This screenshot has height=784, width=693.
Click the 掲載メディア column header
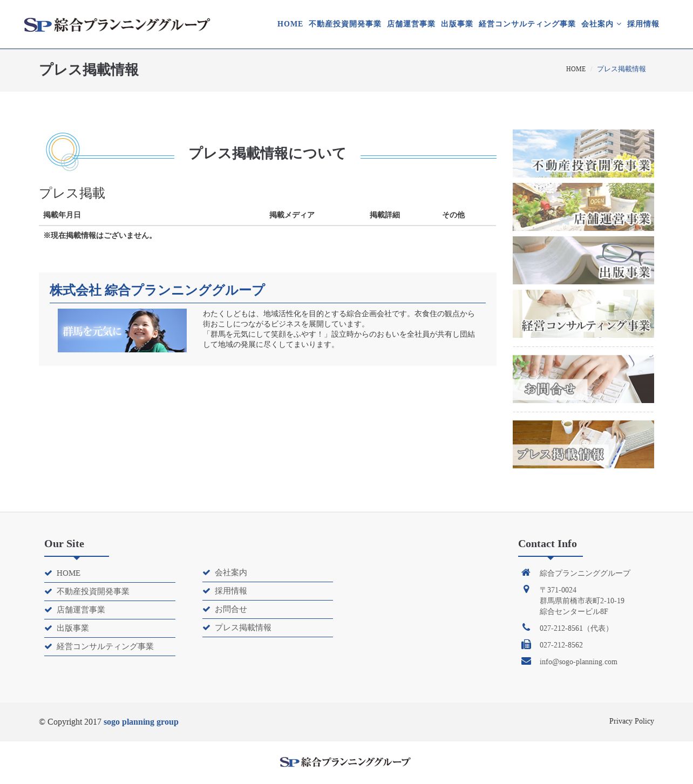click(291, 215)
